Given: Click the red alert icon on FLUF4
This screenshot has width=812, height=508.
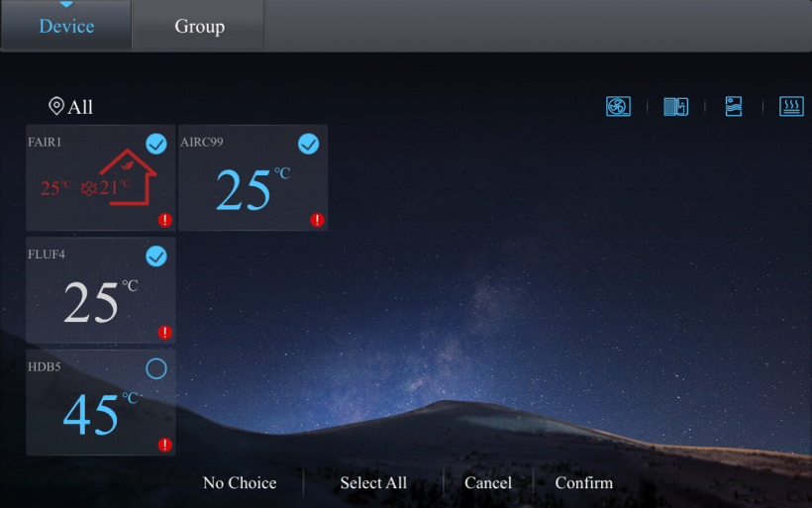Looking at the screenshot, I should (x=164, y=333).
